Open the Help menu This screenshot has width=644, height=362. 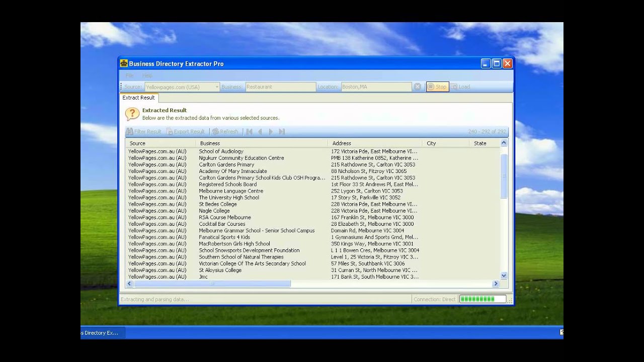(147, 75)
